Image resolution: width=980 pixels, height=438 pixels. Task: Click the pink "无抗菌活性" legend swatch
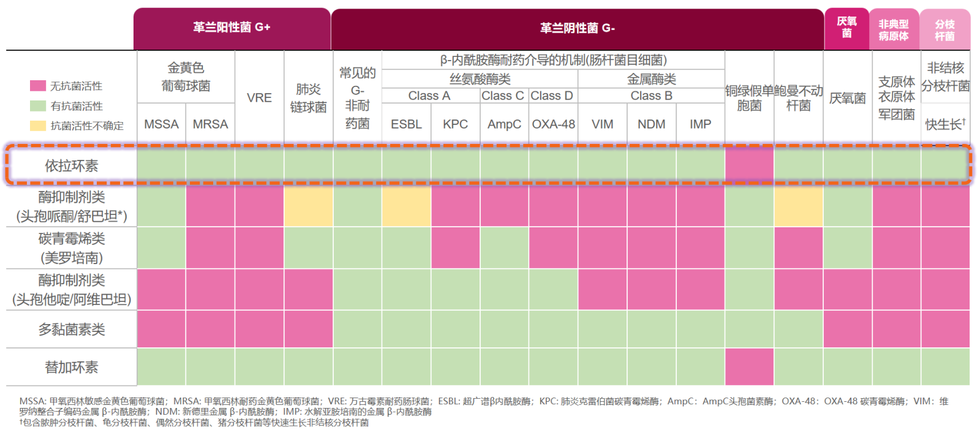[x=38, y=86]
